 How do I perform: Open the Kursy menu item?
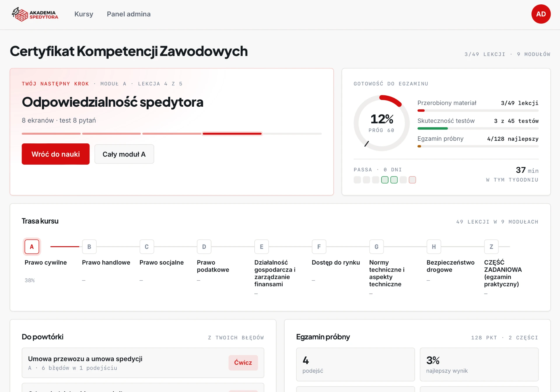click(84, 14)
